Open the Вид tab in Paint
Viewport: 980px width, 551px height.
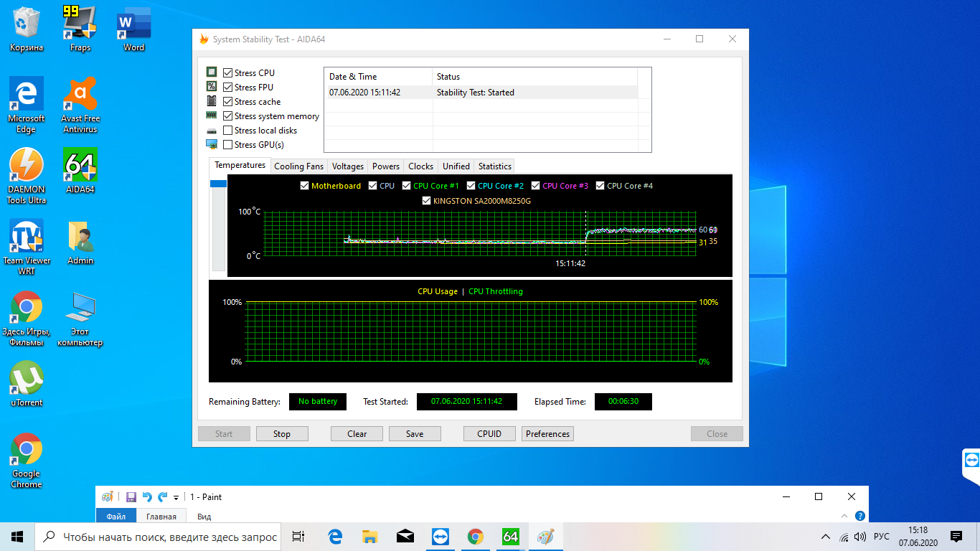(204, 517)
